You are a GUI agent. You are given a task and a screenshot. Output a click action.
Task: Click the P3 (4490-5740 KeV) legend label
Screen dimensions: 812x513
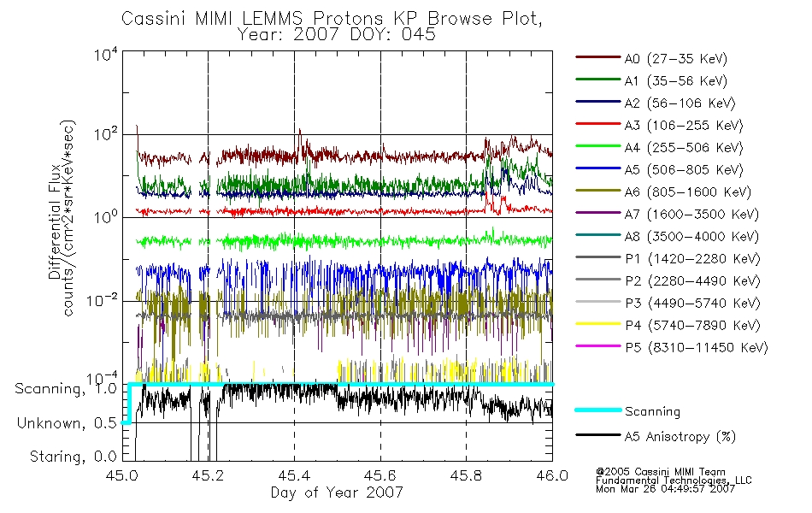point(692,304)
